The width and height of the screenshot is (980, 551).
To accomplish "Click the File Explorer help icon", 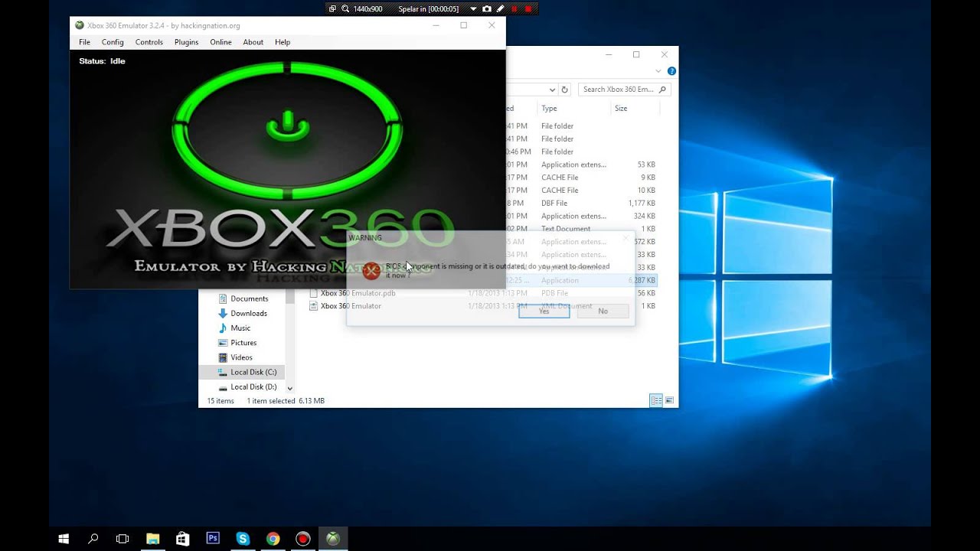I will 671,71.
